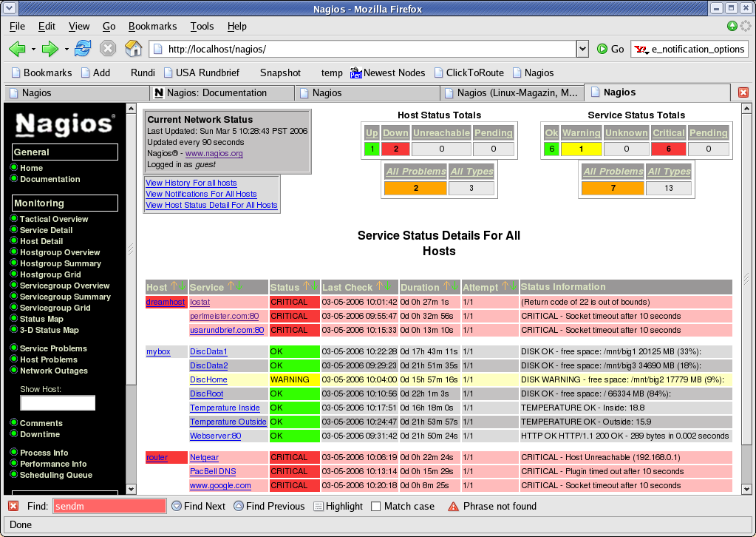
Task: Open the www.nagios.org link
Action: coord(214,153)
